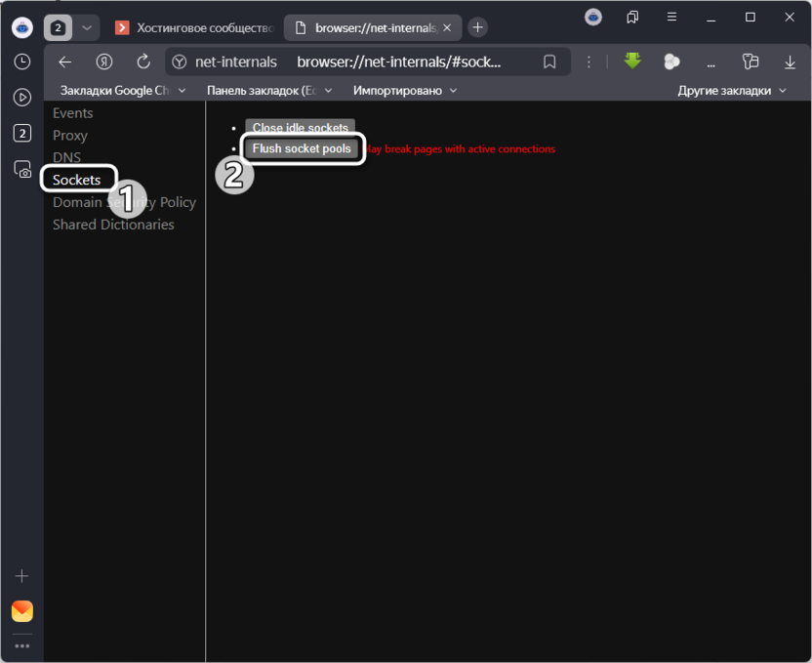Show more extensions via ellipsis
The height and width of the screenshot is (663, 812).
point(711,64)
